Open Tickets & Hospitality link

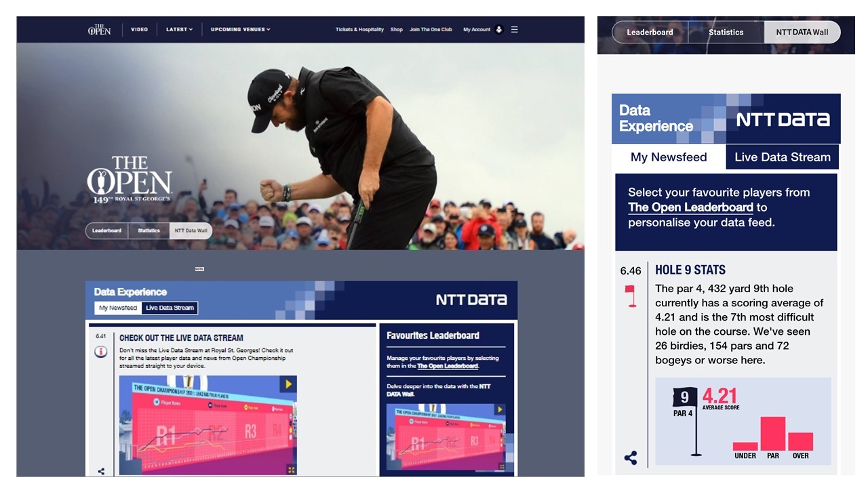359,30
